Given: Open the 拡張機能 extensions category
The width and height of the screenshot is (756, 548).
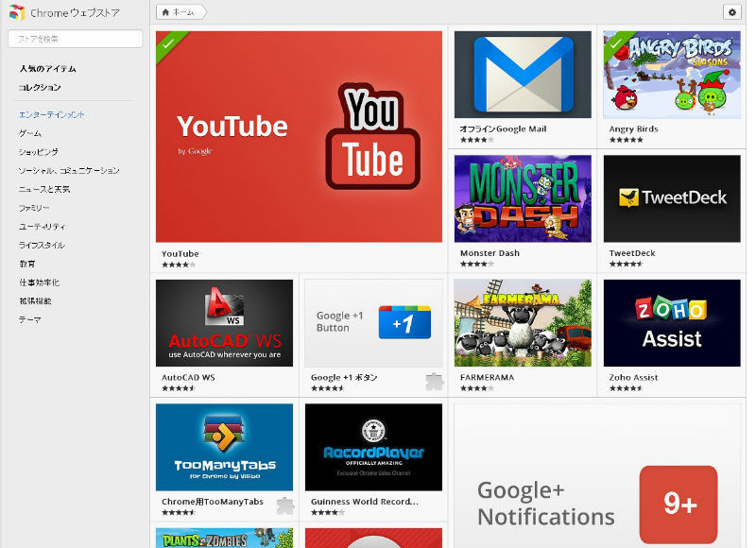Looking at the screenshot, I should pyautogui.click(x=35, y=300).
